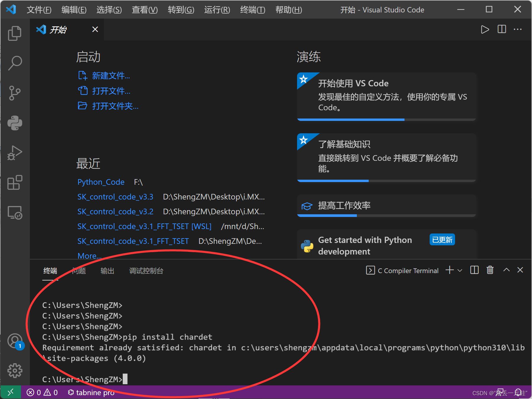Click the 打开文件夹... link
This screenshot has width=532, height=399.
[x=108, y=106]
